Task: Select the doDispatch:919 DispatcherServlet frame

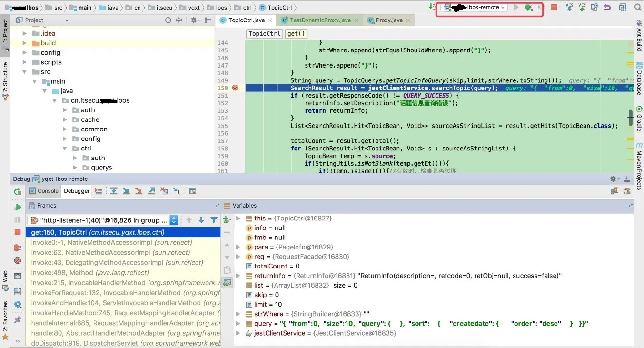Action: click(123, 343)
